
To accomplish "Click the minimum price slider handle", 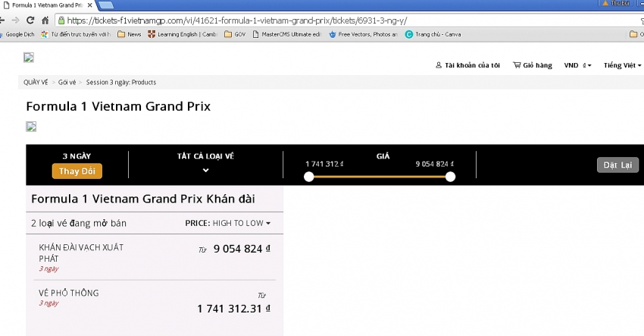I will 308,177.
